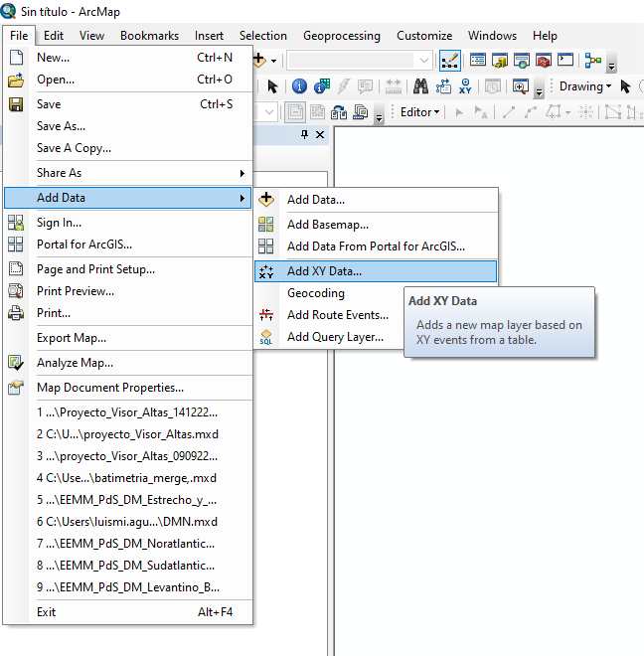Viewport: 644px width, 656px height.
Task: Click the Go To XY tool
Action: [x=465, y=86]
